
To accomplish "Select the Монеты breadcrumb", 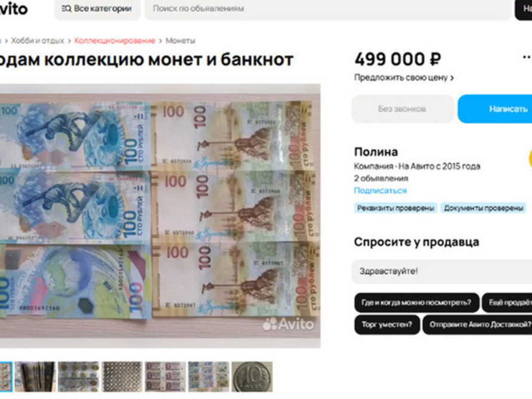I will (x=180, y=41).
